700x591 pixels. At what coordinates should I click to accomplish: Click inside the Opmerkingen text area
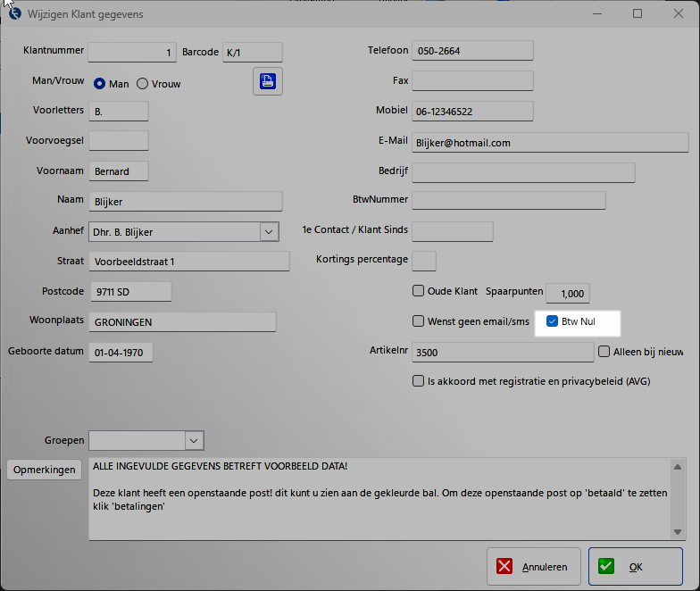coord(379,499)
